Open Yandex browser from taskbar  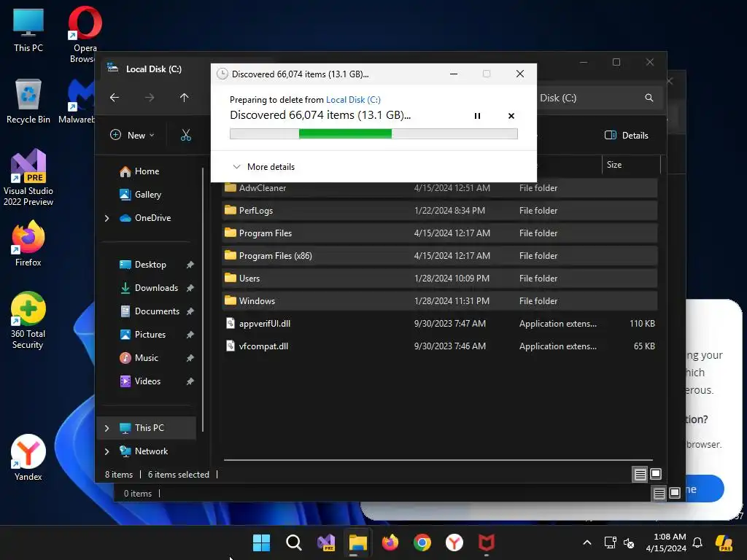[x=454, y=542]
